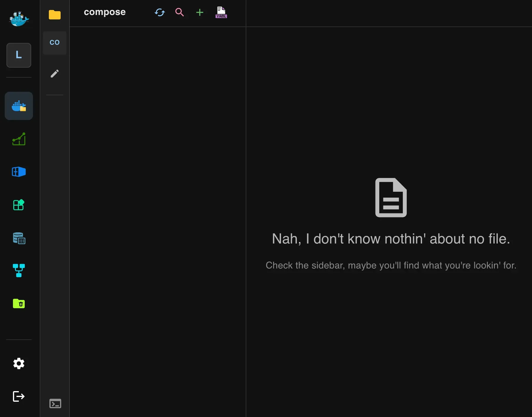Open the green folder with trash icon

pyautogui.click(x=19, y=303)
